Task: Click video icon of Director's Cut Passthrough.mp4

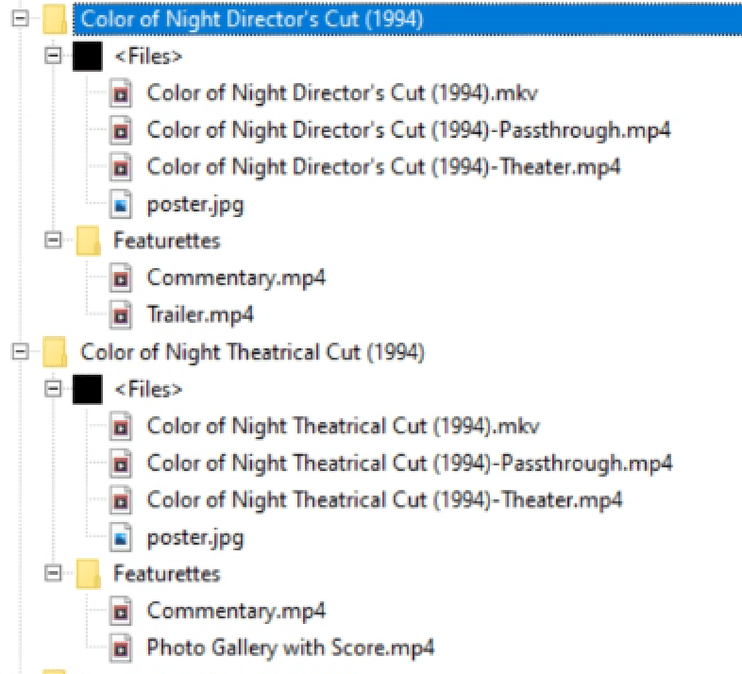Action: point(121,130)
